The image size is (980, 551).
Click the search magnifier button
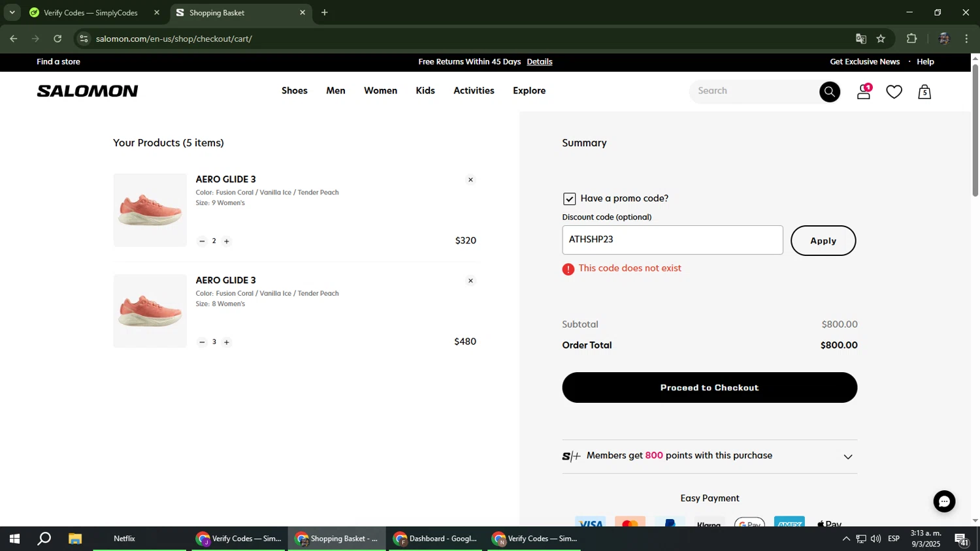click(830, 92)
